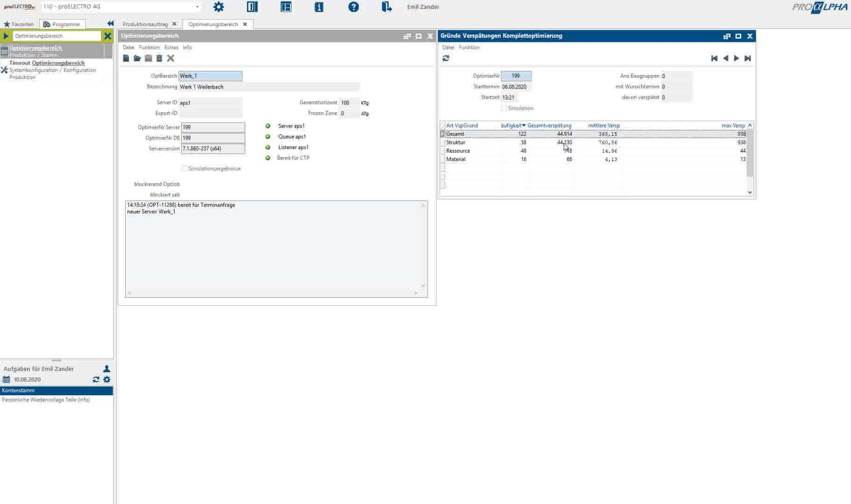The image size is (851, 504).
Task: Click the program search input field
Action: pyautogui.click(x=57, y=36)
